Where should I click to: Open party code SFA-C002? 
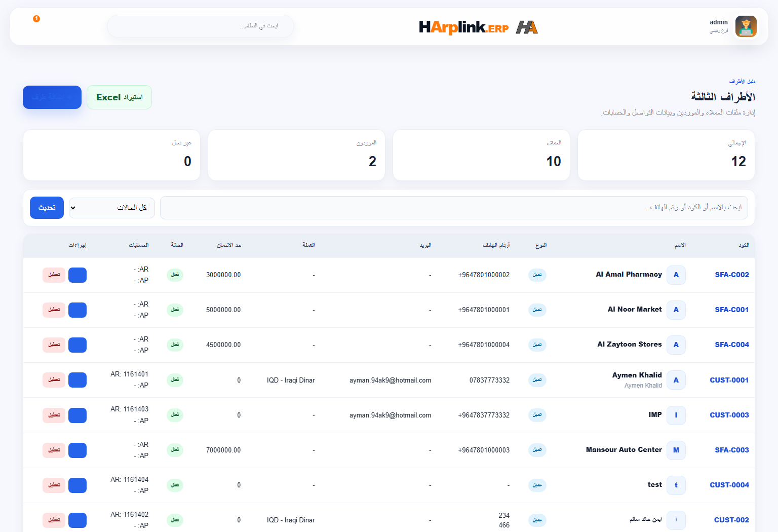[732, 275]
